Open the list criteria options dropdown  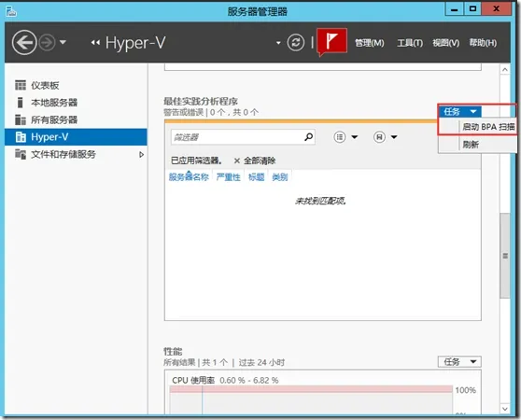345,137
